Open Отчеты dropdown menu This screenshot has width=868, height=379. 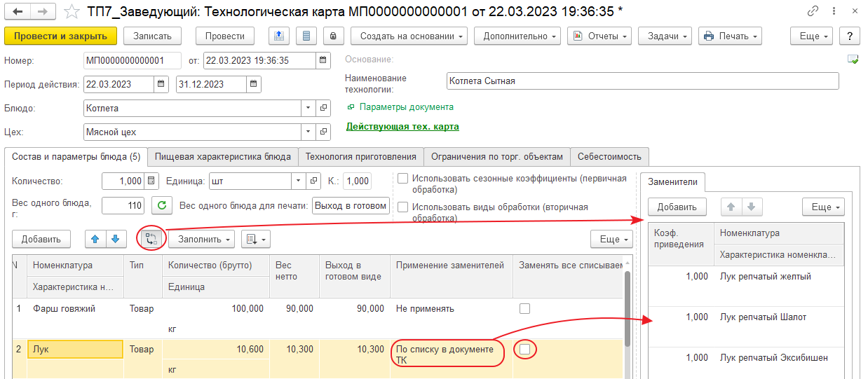(599, 36)
